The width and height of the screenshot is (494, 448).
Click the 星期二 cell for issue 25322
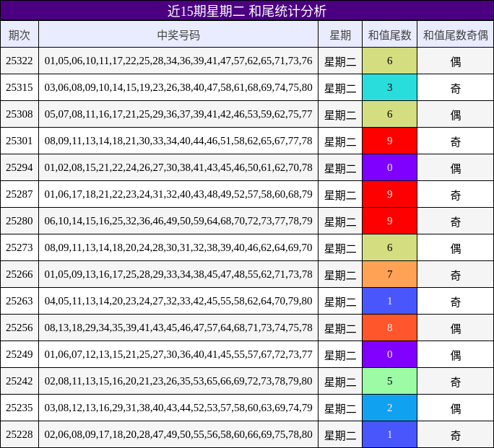click(x=340, y=61)
